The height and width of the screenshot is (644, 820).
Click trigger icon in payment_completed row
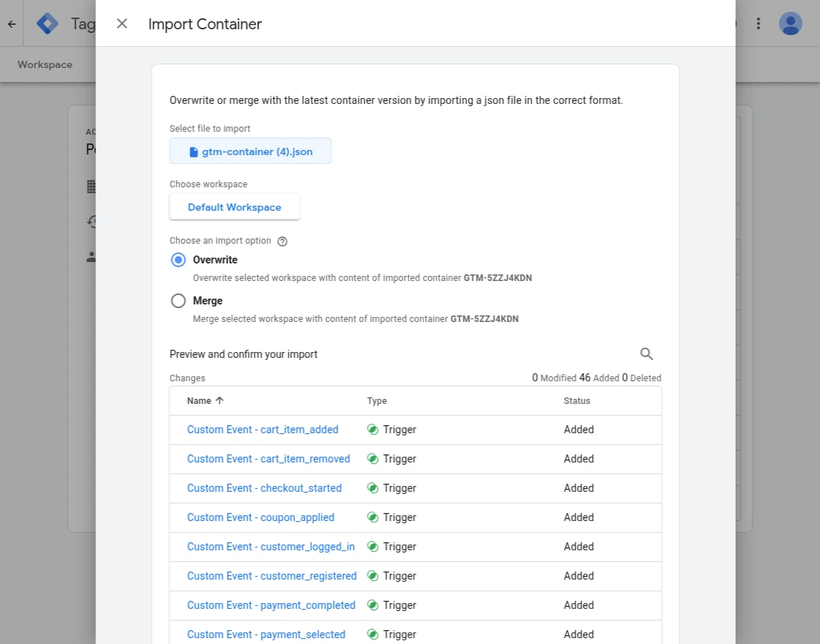(373, 605)
